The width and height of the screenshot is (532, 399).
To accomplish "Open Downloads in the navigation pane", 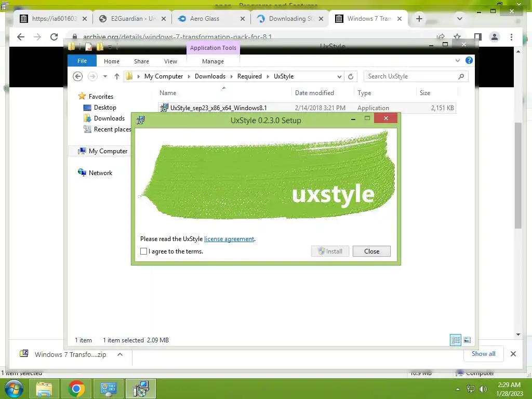I will [109, 118].
